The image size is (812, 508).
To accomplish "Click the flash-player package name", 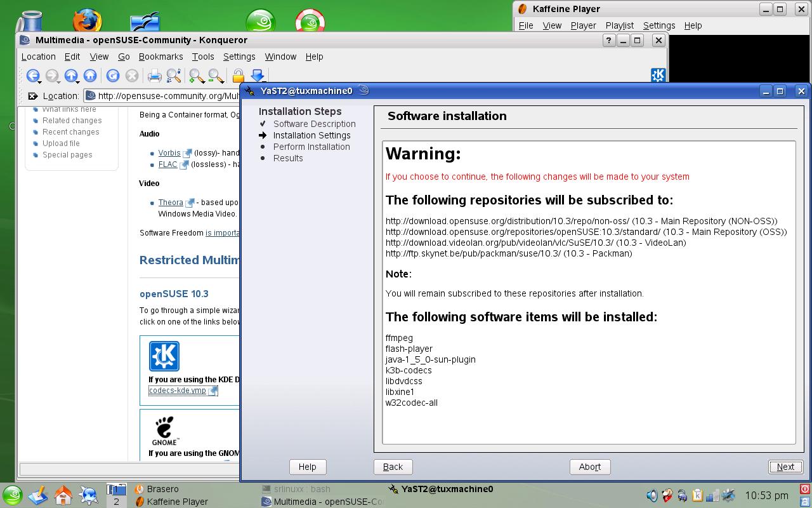I will click(409, 349).
